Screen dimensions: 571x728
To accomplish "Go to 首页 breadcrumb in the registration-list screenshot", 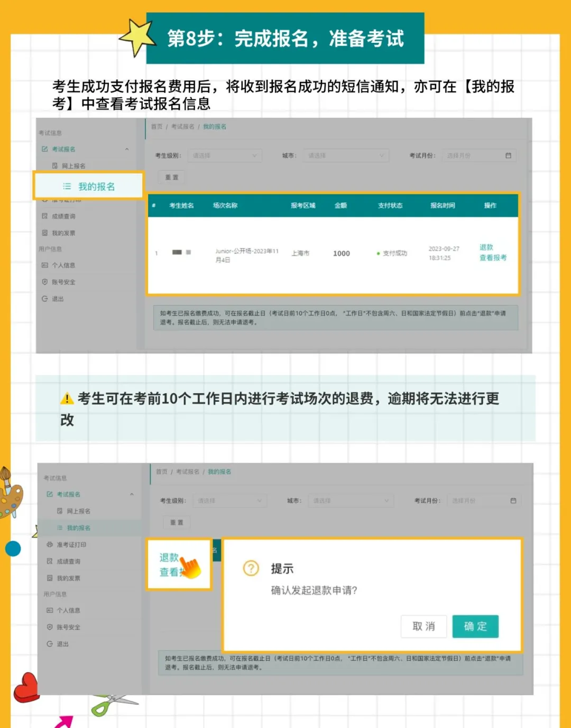I will pyautogui.click(x=156, y=127).
